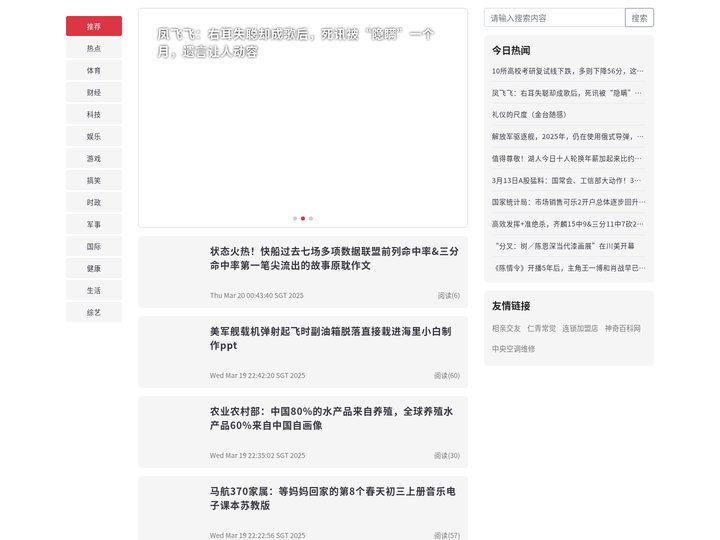Focus the search input field

click(x=554, y=18)
